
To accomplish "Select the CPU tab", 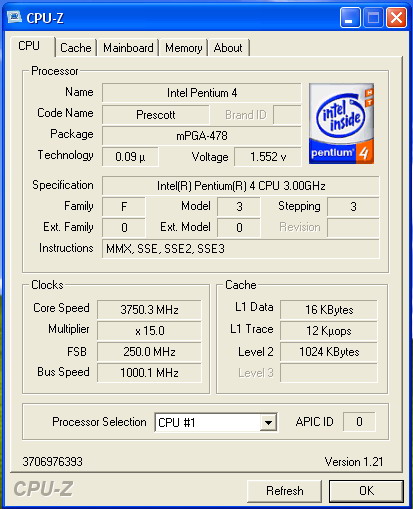I will coord(29,46).
